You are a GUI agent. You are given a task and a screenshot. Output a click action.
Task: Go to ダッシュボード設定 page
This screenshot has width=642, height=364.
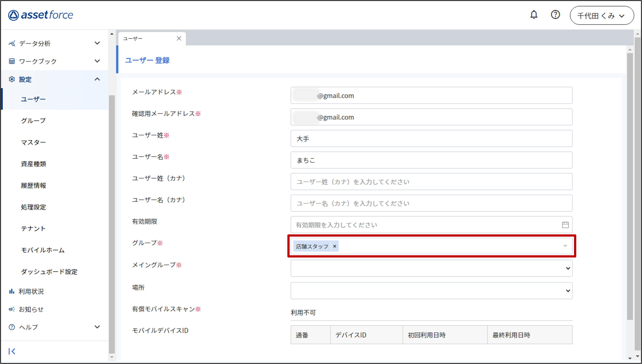tap(49, 272)
